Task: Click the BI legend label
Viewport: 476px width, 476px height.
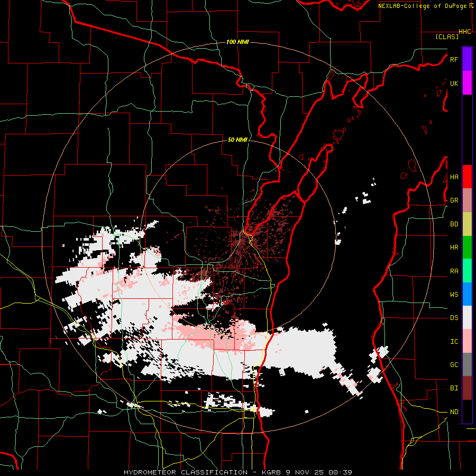Action: click(x=454, y=388)
